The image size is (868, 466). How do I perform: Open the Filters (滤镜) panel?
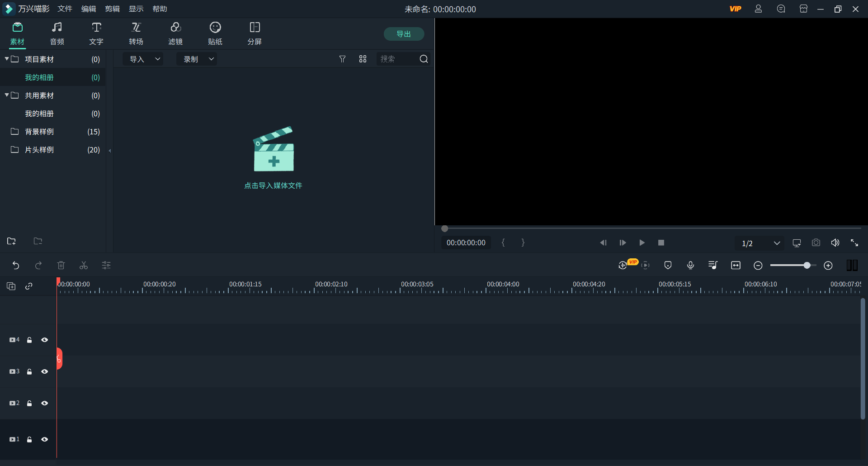click(175, 33)
